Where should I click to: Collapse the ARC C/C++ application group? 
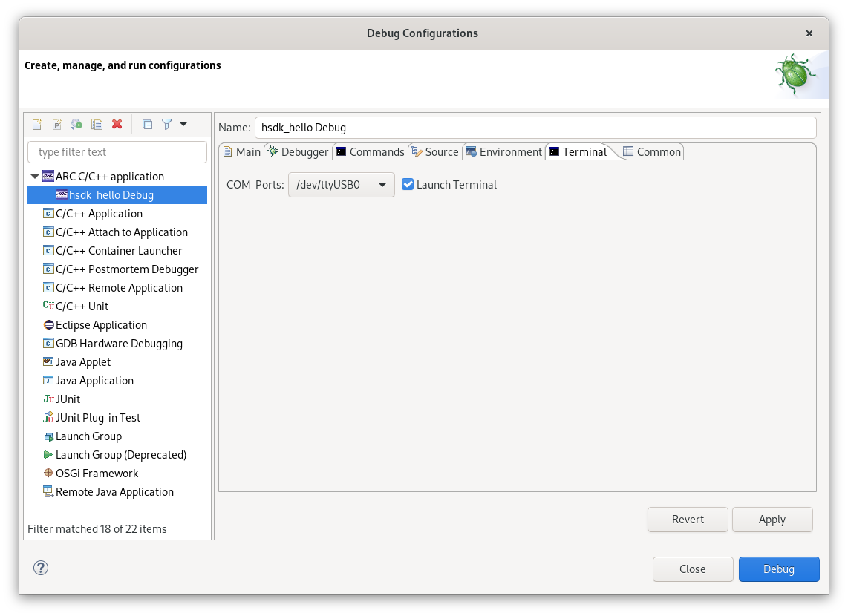(34, 176)
